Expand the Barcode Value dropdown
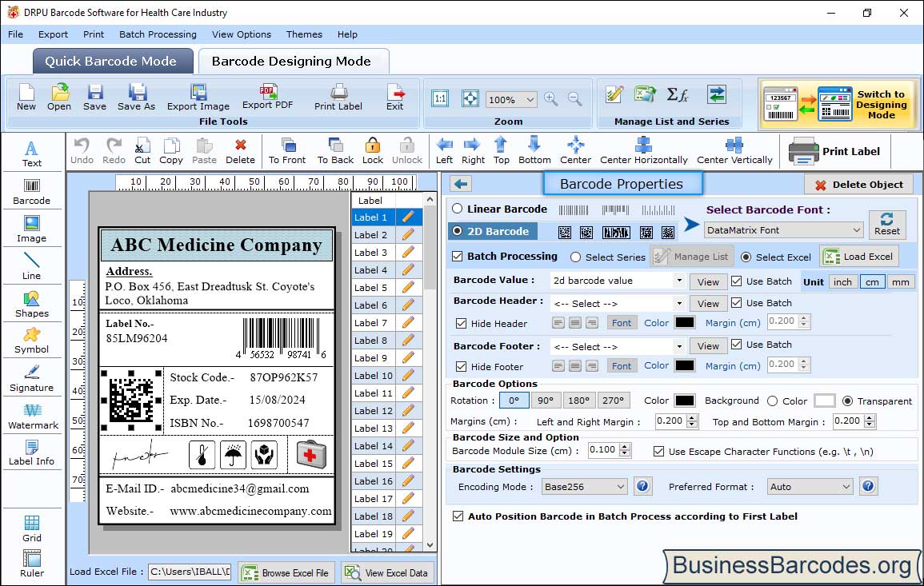 point(679,281)
